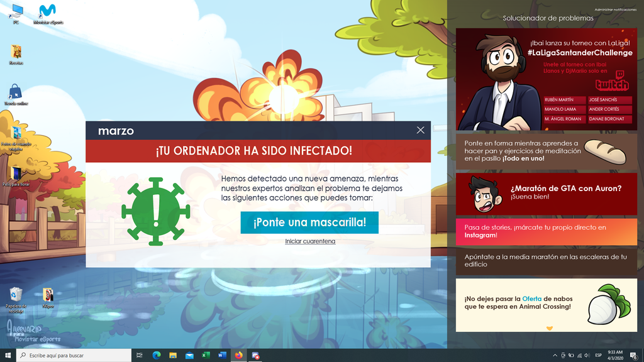Click the turnip image in Animal Crossing card
The height and width of the screenshot is (362, 644).
[609, 305]
